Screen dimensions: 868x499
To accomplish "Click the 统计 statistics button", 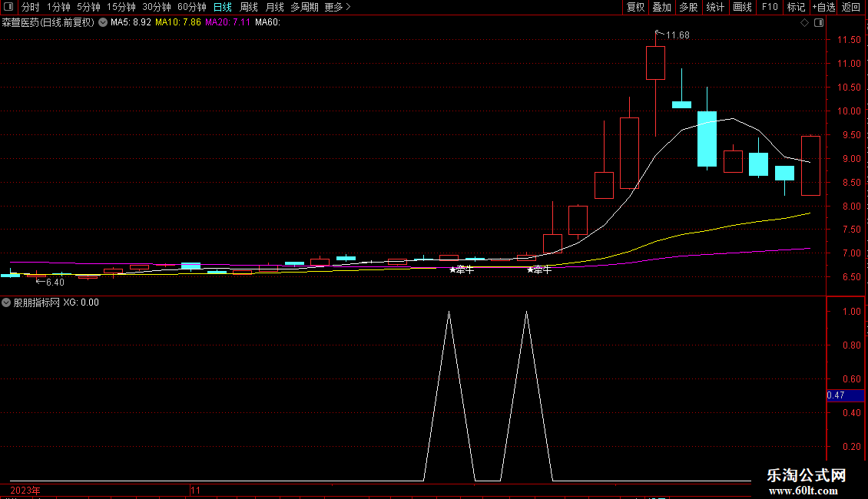I will [x=714, y=7].
